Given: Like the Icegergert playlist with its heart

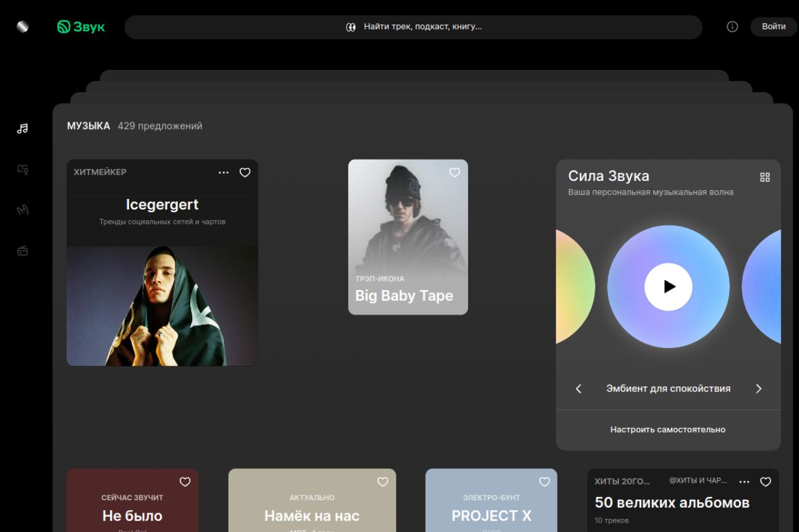Looking at the screenshot, I should (x=245, y=173).
